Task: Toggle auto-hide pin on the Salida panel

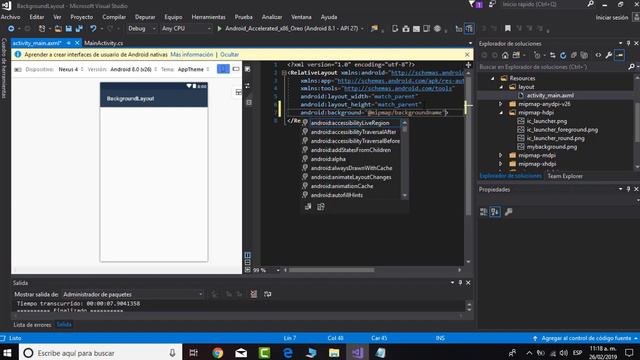Action: (460, 282)
